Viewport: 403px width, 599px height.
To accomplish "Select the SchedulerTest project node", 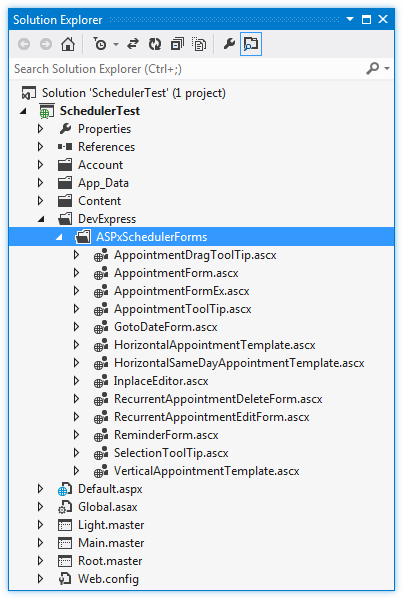I will coord(100,111).
